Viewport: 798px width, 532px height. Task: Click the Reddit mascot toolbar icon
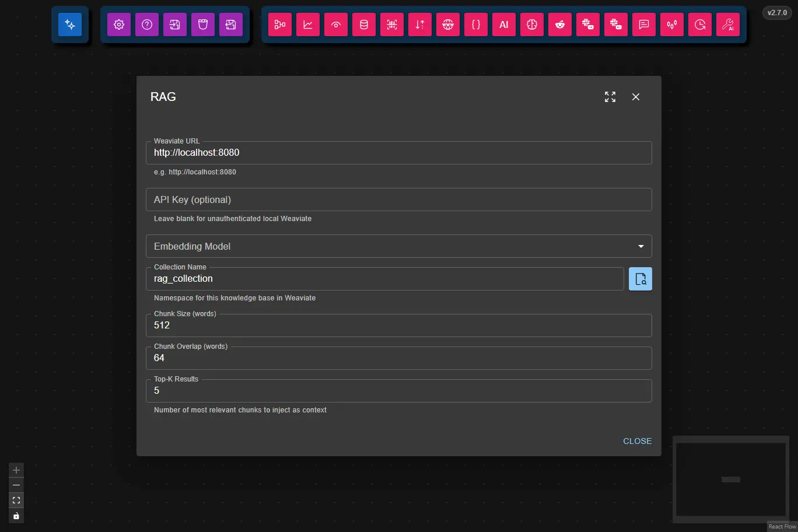pos(560,24)
